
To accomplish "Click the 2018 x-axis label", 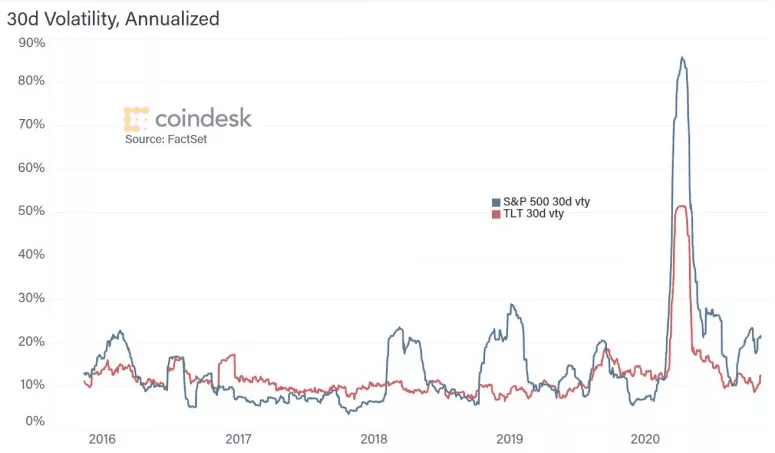I will click(x=374, y=439).
